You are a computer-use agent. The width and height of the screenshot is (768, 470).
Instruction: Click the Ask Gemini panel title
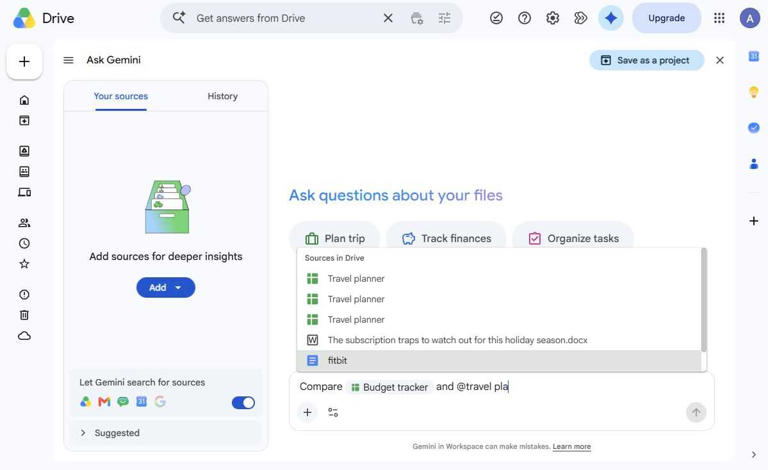114,60
